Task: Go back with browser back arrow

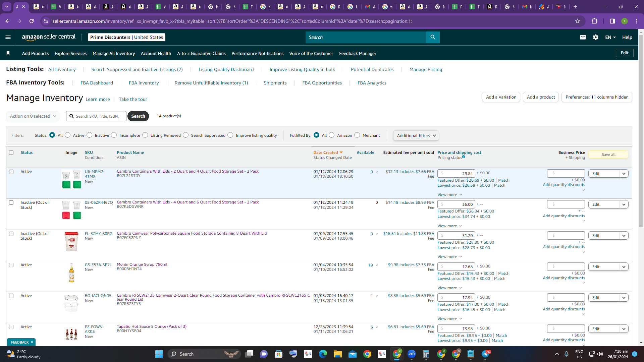Action: pos(7,21)
